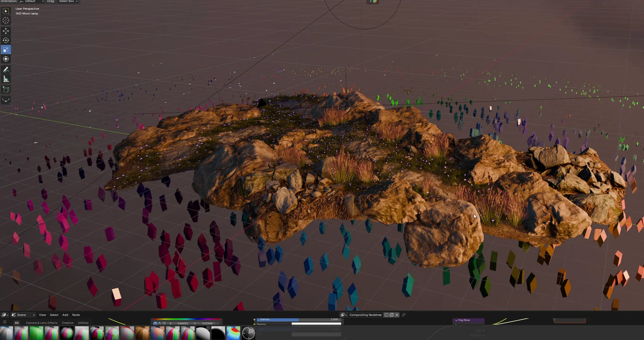This screenshot has height=340, width=644.
Task: Choose the solid green ball preset thumbnail
Action: coord(36,333)
